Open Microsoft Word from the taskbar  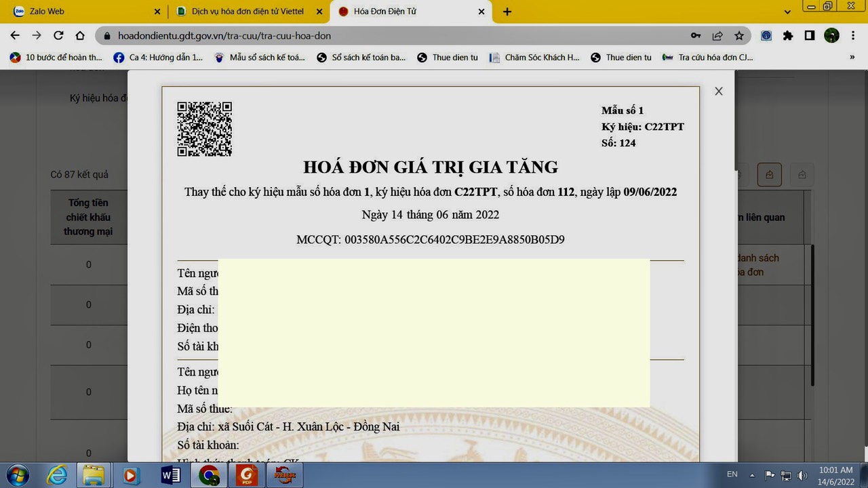click(x=170, y=476)
